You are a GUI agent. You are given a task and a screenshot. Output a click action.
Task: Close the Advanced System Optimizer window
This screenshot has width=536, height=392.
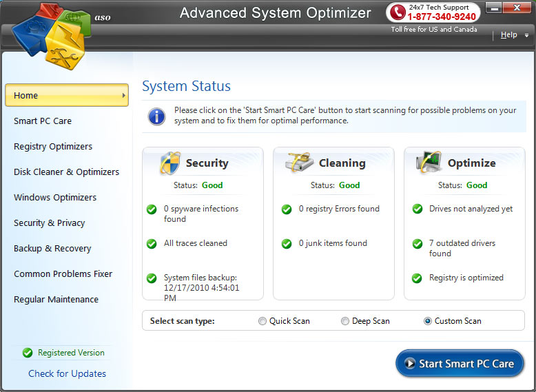click(x=517, y=8)
